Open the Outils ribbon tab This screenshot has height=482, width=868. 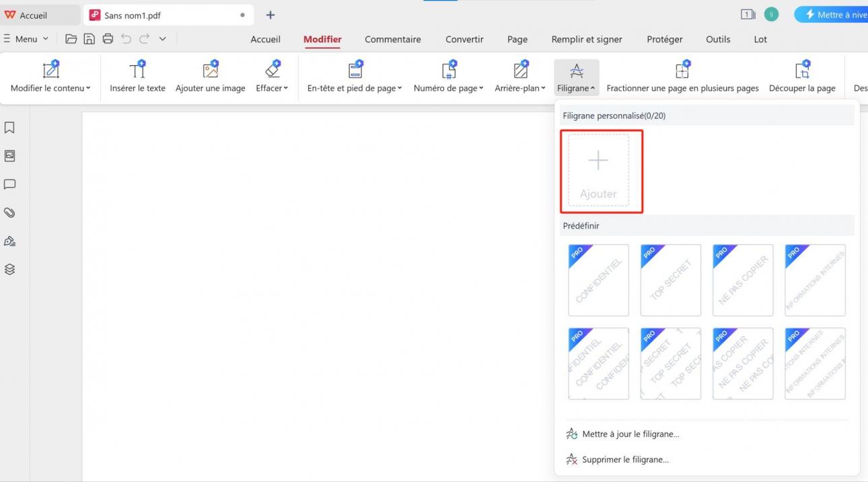pos(718,39)
